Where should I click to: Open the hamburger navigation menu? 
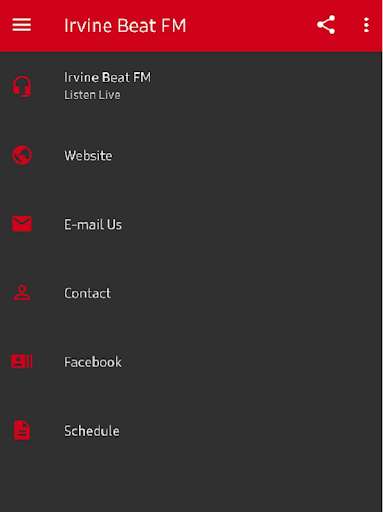[x=22, y=25]
